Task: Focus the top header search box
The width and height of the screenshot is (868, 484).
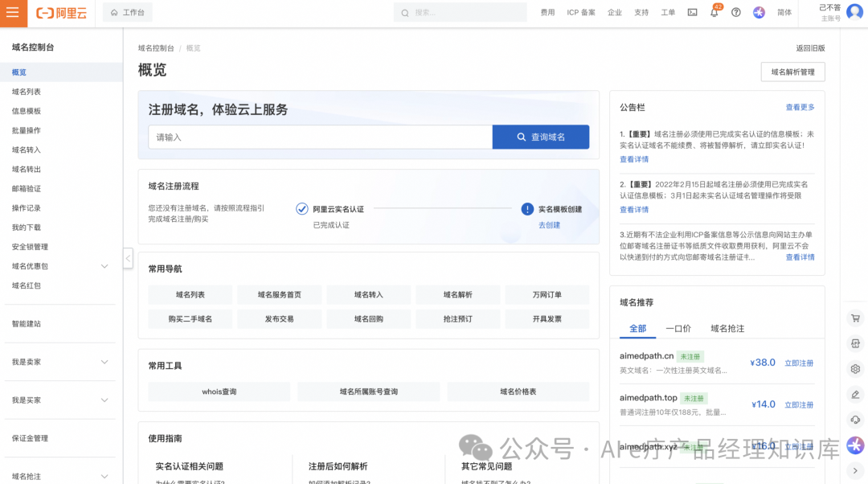Action: 460,12
